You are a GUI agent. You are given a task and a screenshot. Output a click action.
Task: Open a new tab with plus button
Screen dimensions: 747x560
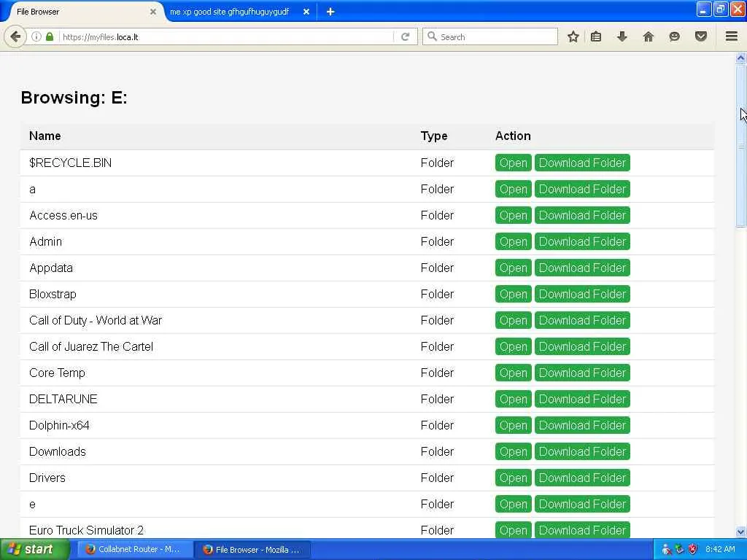(330, 12)
